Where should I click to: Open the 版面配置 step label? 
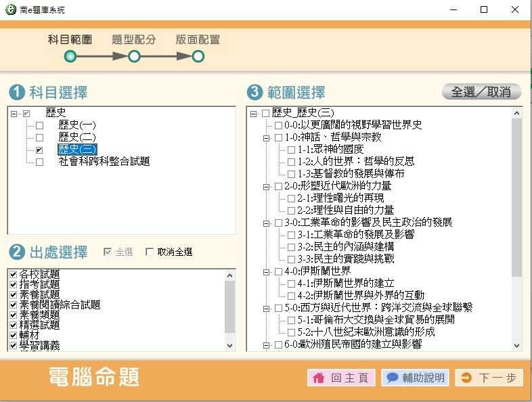[198, 40]
